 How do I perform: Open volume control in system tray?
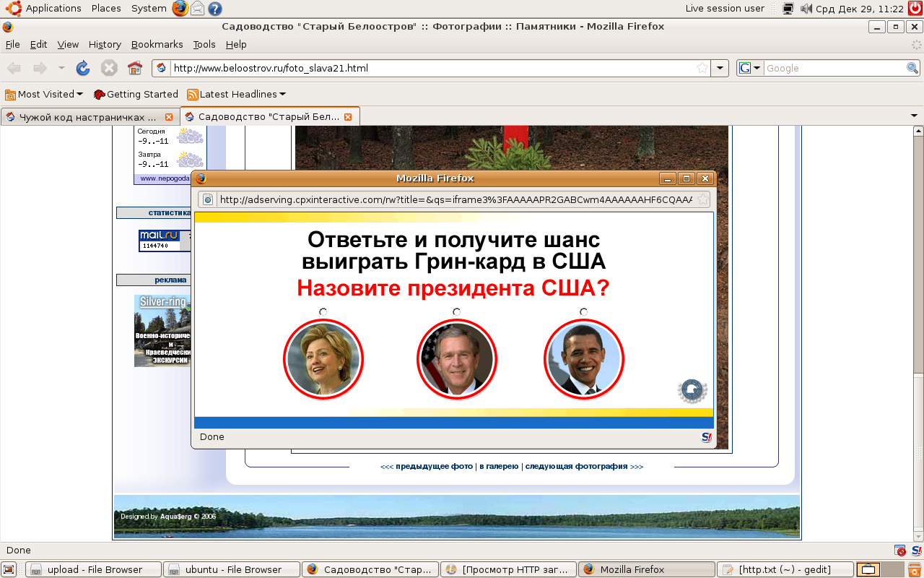[x=806, y=9]
